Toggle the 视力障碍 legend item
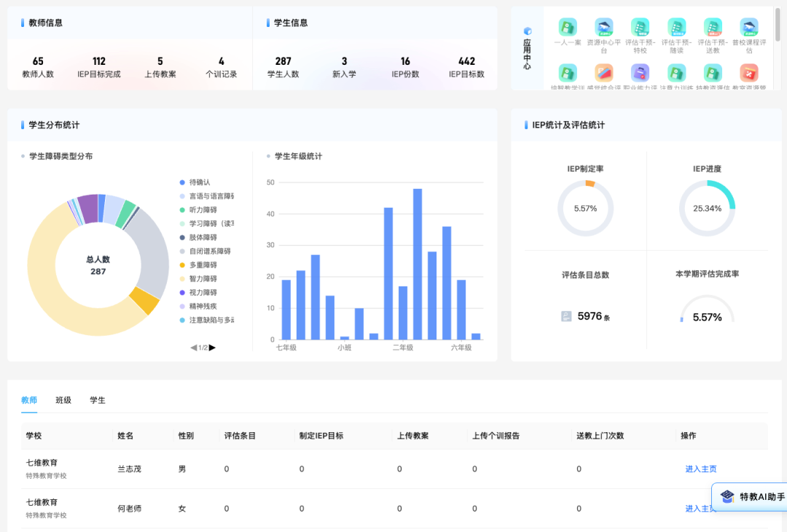Screen dimensions: 787x532 [x=198, y=293]
